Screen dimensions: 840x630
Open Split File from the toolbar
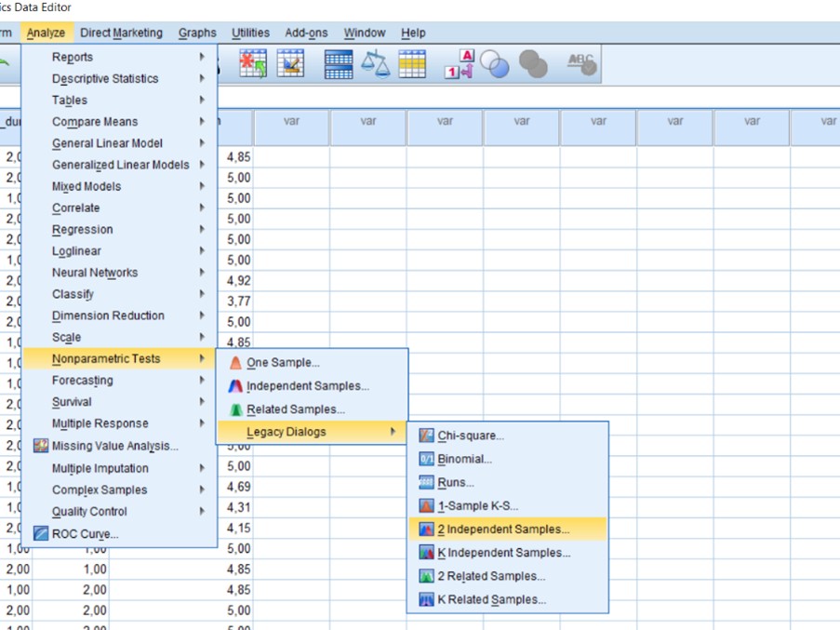click(x=339, y=64)
